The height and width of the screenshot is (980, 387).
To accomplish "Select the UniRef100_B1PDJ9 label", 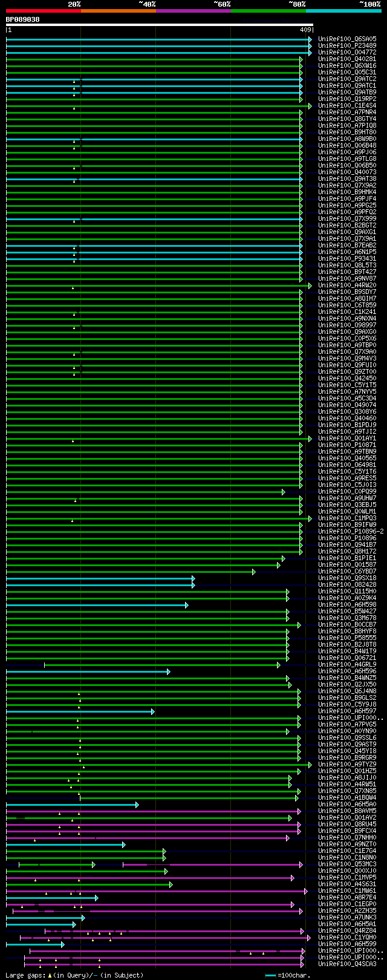I will [347, 425].
